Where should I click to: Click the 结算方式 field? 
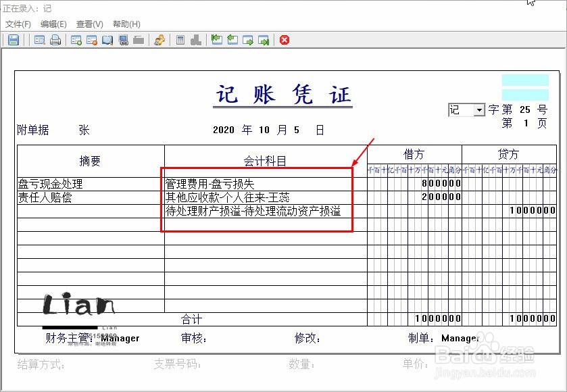click(41, 364)
